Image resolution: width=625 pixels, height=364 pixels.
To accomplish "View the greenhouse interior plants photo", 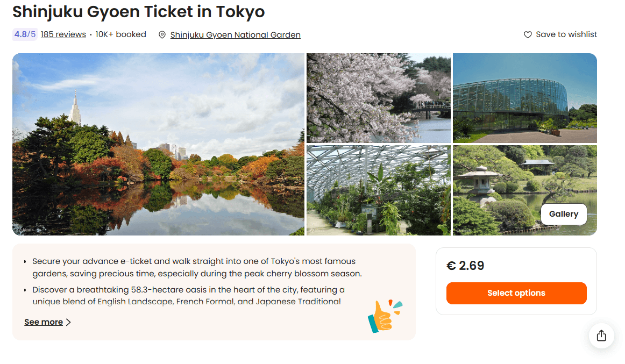I will tap(378, 190).
